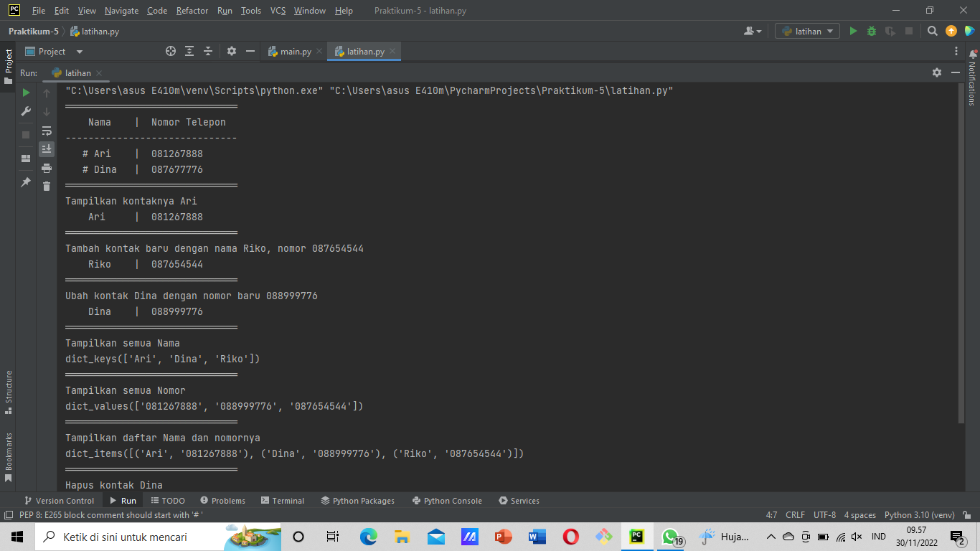Open the Notifications side panel

coord(972,79)
